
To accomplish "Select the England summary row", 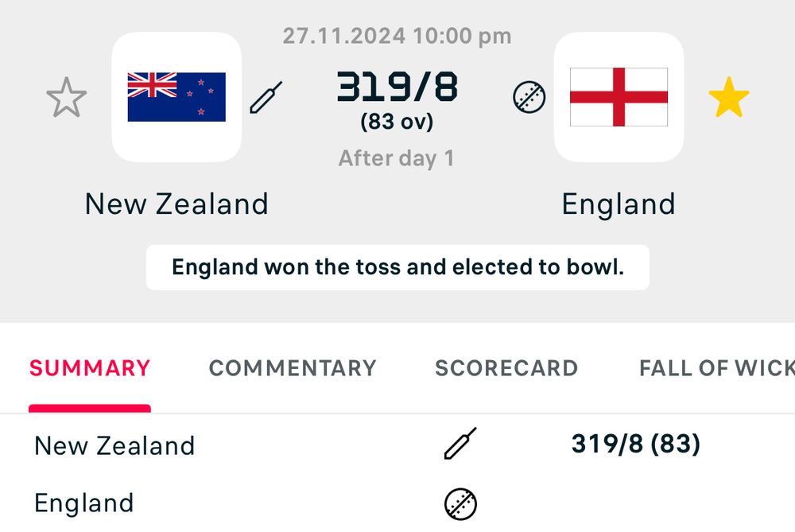I will (x=84, y=503).
